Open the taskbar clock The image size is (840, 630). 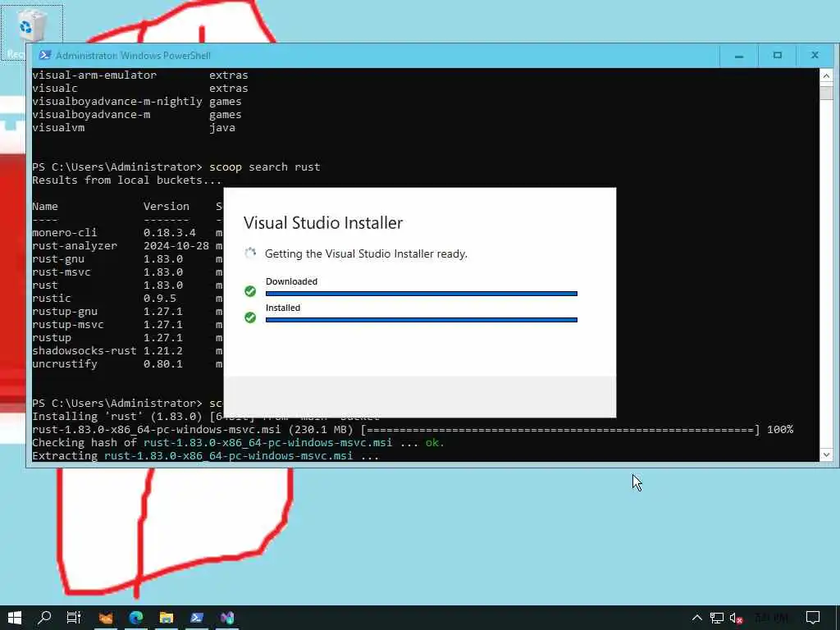[x=773, y=618]
